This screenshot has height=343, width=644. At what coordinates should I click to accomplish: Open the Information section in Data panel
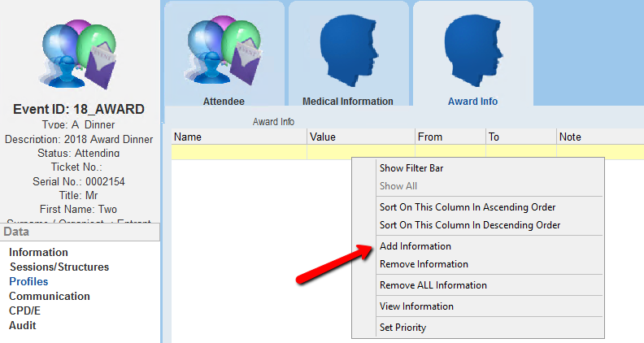(38, 253)
